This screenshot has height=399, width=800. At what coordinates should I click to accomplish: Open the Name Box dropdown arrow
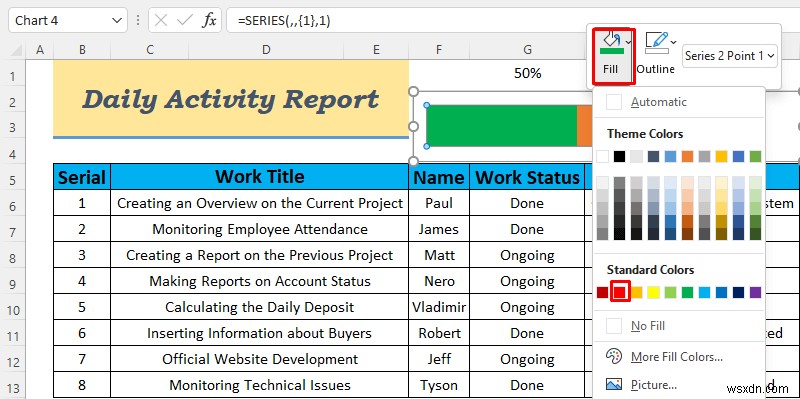click(116, 20)
